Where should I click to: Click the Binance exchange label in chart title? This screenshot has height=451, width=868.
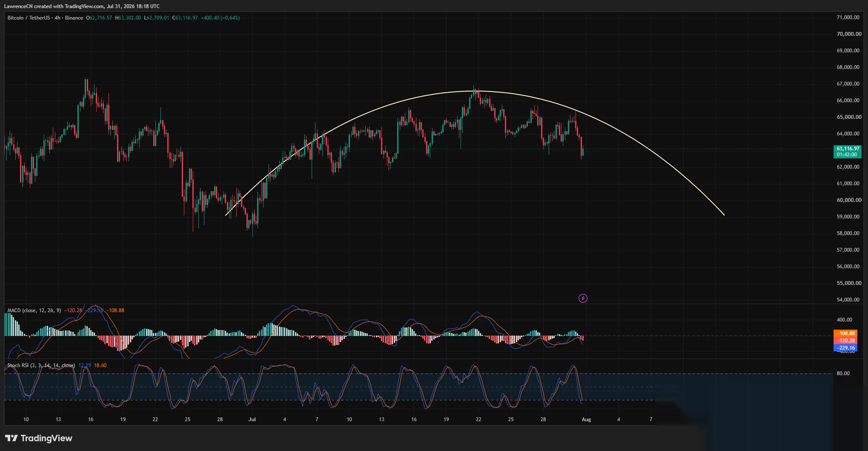(x=74, y=18)
